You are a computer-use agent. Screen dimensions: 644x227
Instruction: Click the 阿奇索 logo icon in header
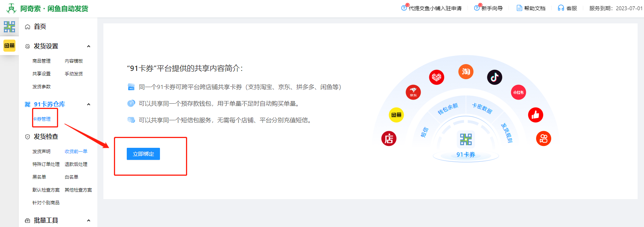point(11,8)
